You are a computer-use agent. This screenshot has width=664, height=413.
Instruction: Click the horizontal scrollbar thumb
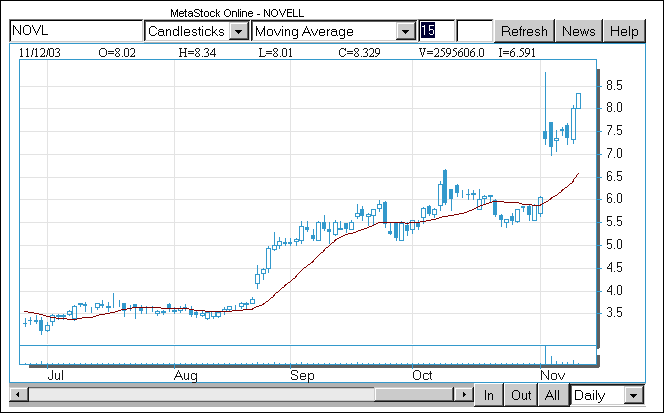(414, 395)
